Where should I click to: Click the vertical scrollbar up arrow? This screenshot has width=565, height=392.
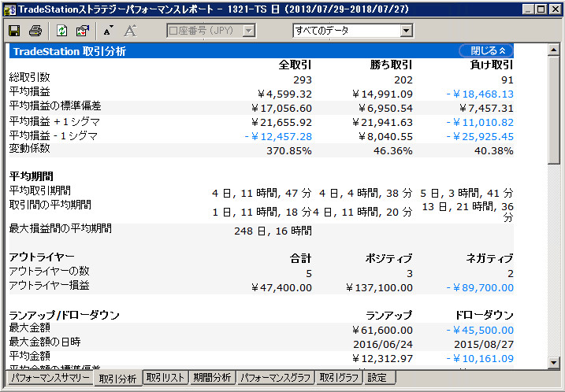(x=554, y=50)
